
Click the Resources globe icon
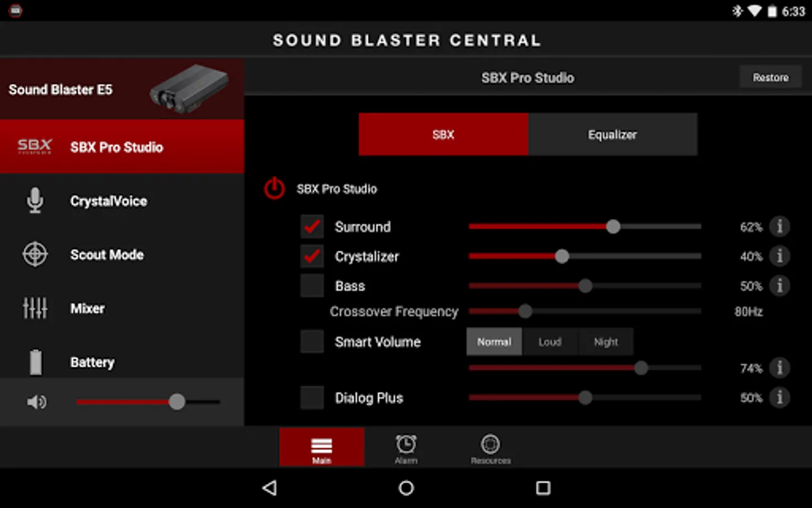pyautogui.click(x=491, y=444)
